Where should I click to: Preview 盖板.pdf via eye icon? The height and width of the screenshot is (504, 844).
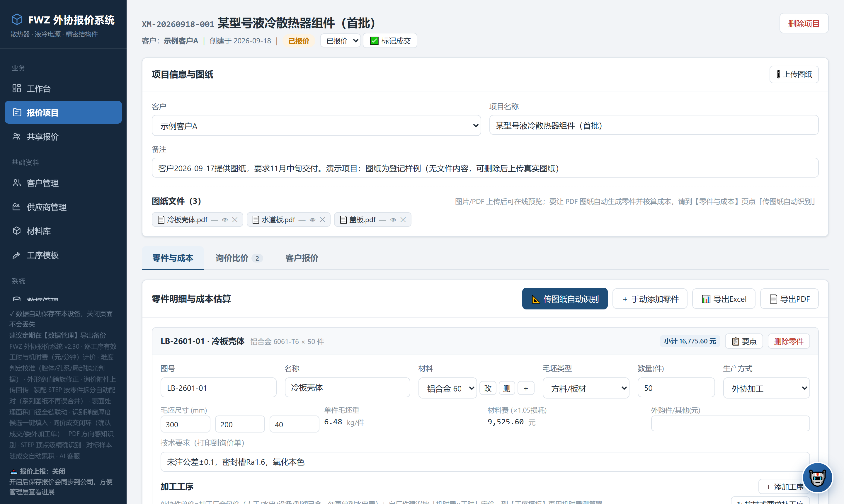click(393, 220)
